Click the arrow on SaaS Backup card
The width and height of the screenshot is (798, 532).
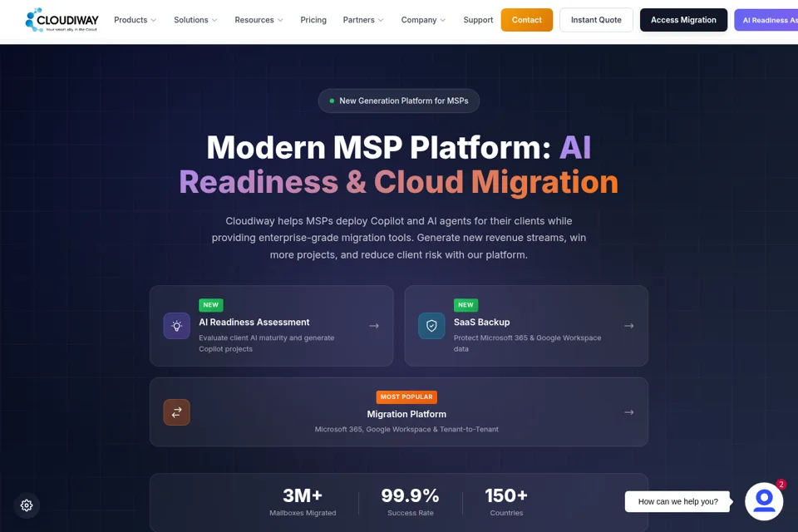629,326
